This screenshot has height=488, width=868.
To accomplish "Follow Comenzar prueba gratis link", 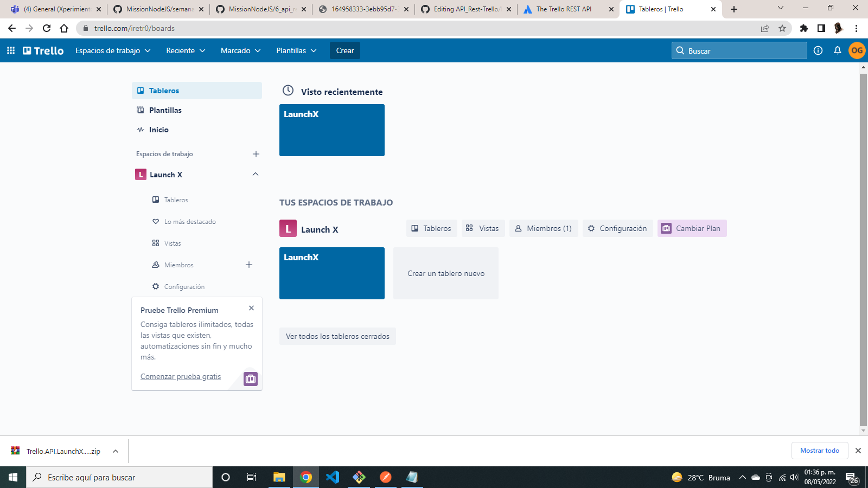I will click(181, 376).
